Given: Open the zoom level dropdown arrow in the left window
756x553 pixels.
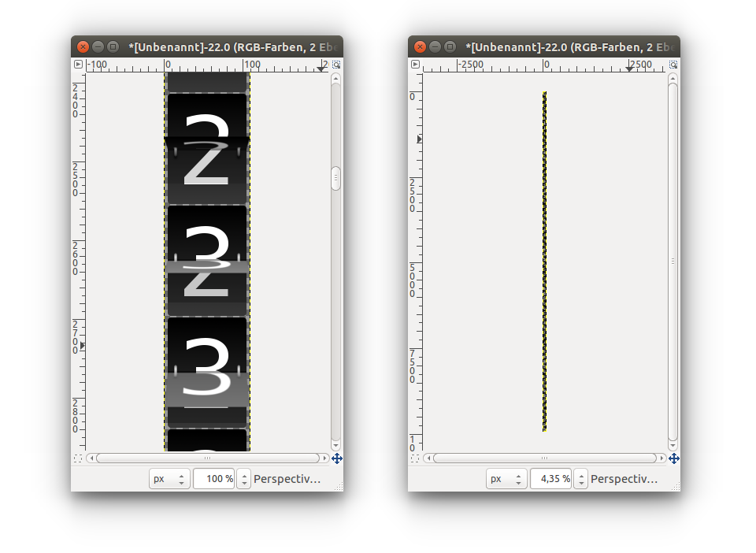Looking at the screenshot, I should tap(244, 479).
